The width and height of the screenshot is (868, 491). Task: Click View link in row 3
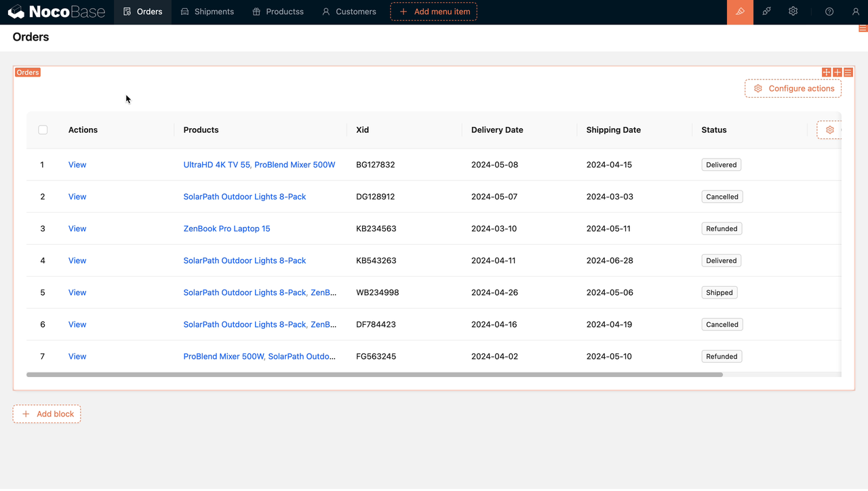pyautogui.click(x=77, y=229)
